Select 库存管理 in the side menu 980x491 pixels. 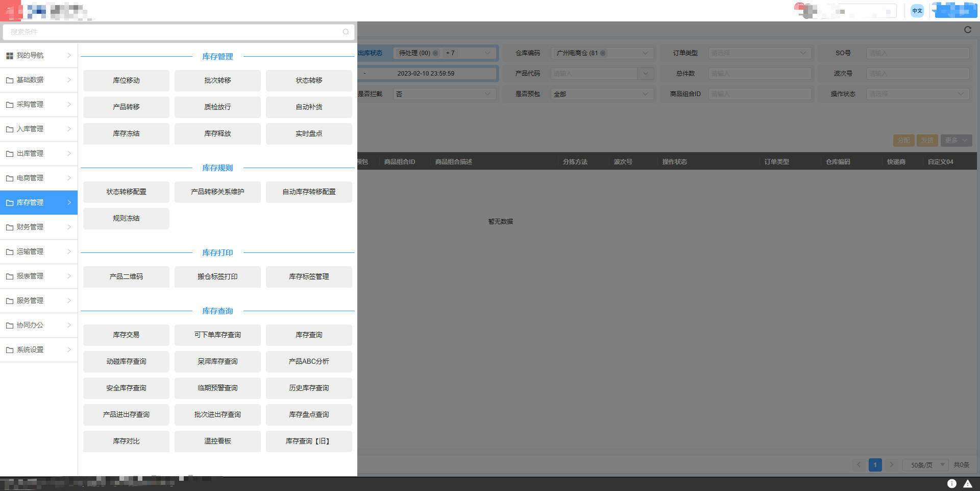click(39, 203)
